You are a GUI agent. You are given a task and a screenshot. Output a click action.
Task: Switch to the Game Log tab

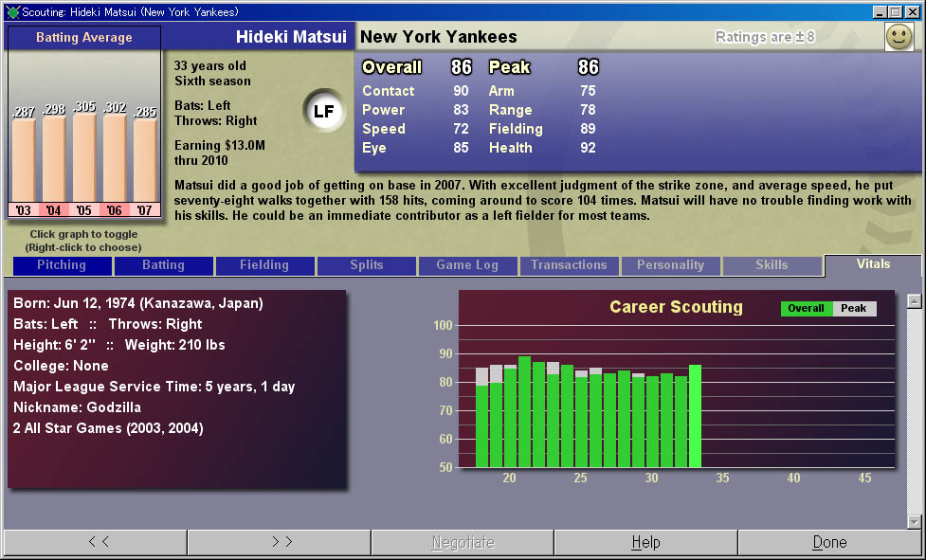(467, 265)
